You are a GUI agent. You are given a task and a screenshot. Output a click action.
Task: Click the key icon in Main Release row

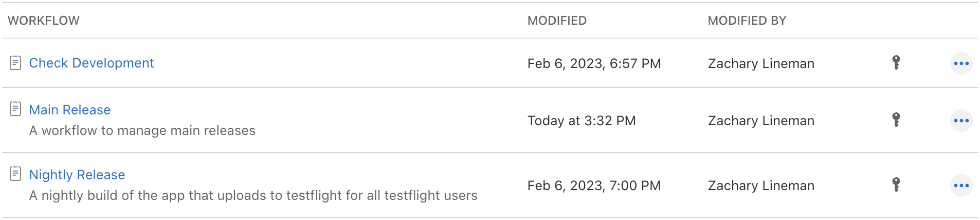896,120
